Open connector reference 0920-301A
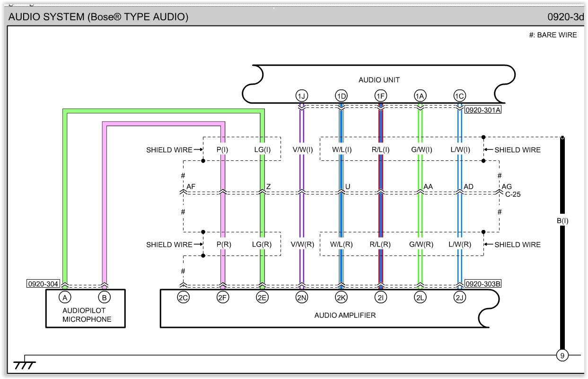This screenshot has width=588, height=379. click(483, 110)
